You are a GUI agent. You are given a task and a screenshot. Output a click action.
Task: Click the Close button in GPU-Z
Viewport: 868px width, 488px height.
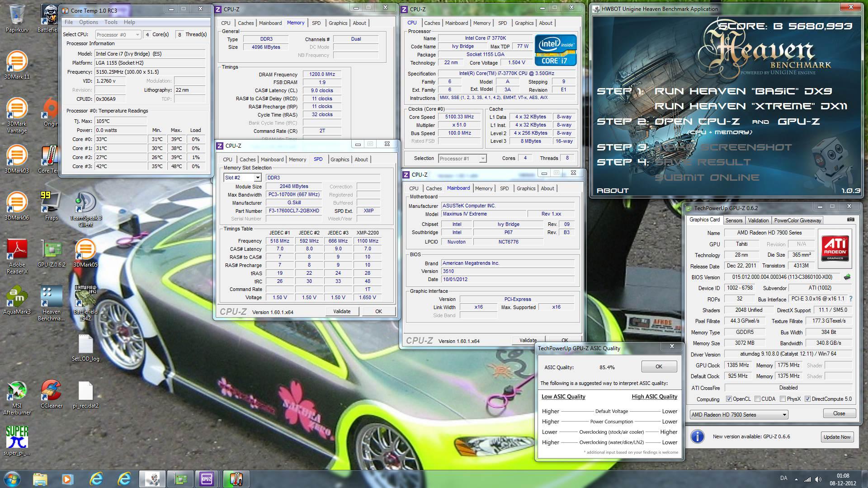pyautogui.click(x=839, y=413)
